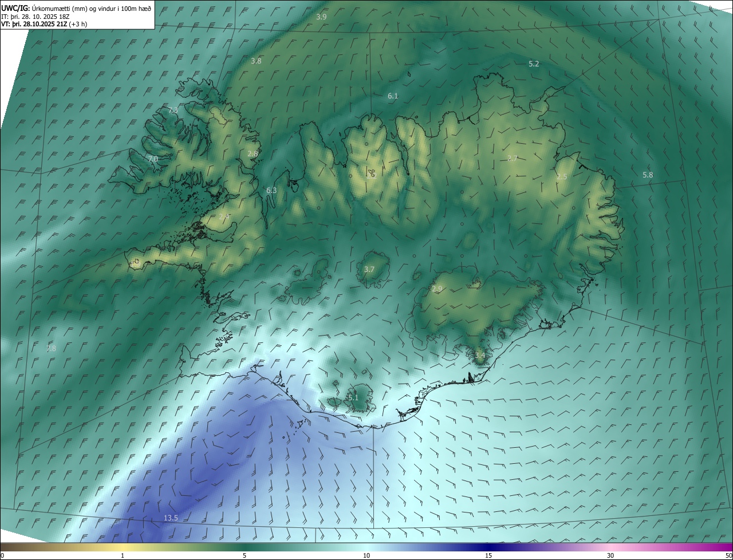Click the 3.7 value on the glacier

point(369,269)
